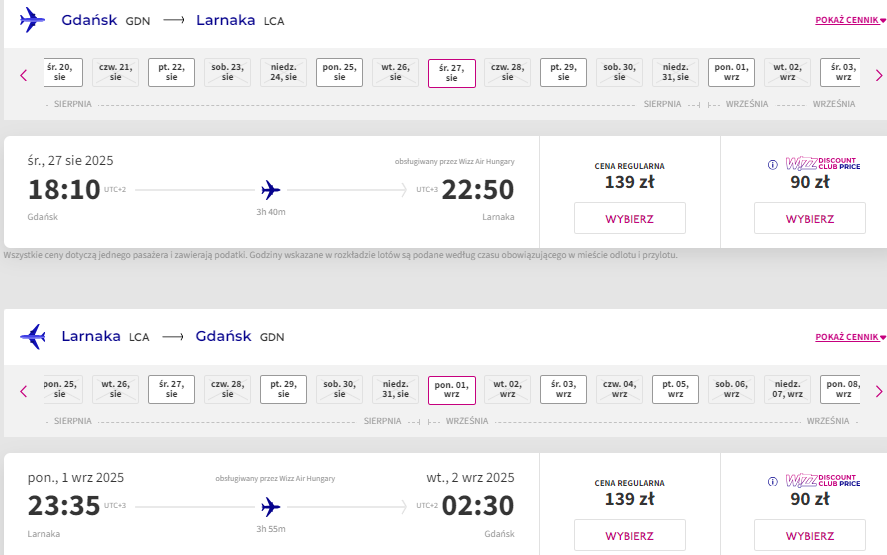Click the info icon beside outbound Wizz Discount Club price
This screenshot has width=887, height=555.
tap(773, 165)
